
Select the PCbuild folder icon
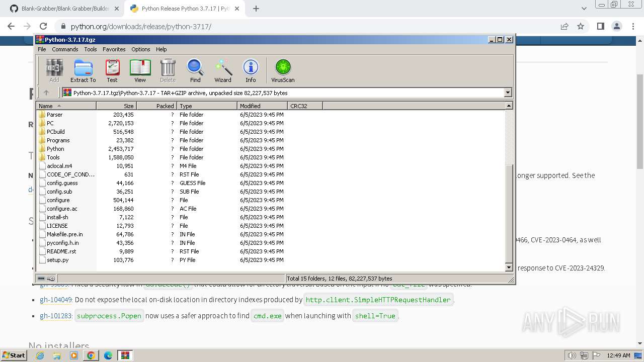click(42, 132)
